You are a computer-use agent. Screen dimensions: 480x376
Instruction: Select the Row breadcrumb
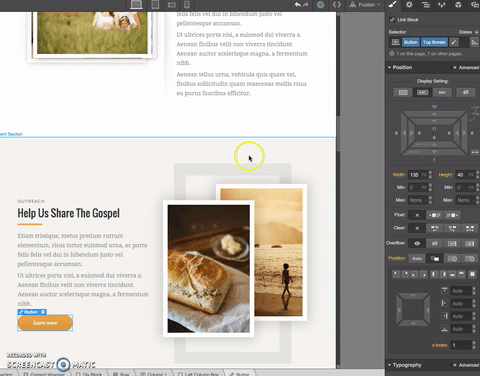[x=121, y=374]
